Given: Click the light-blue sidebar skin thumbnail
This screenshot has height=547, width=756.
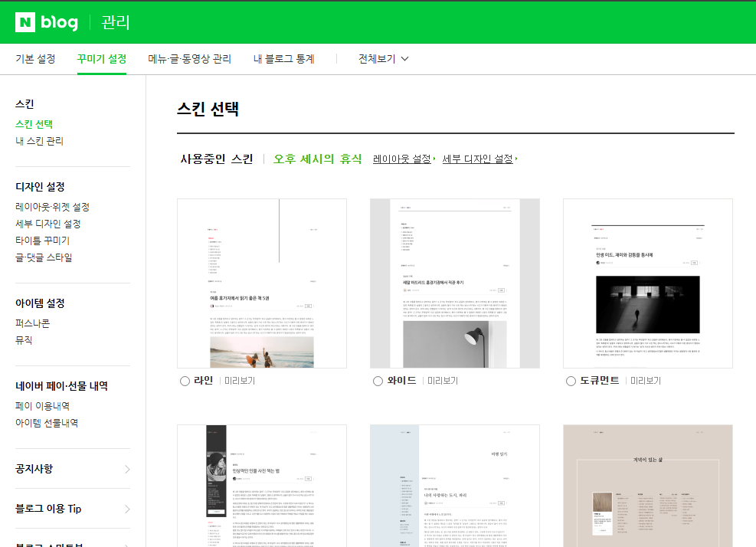Looking at the screenshot, I should pos(455,486).
